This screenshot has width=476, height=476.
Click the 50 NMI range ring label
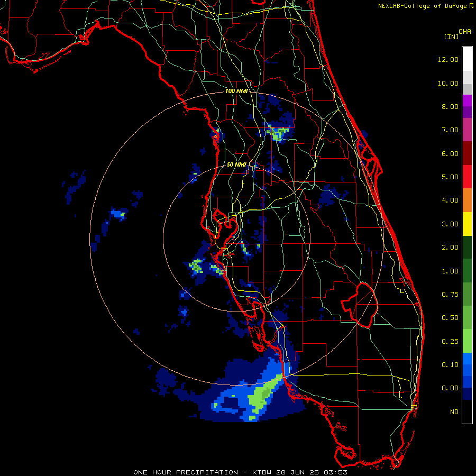[236, 164]
